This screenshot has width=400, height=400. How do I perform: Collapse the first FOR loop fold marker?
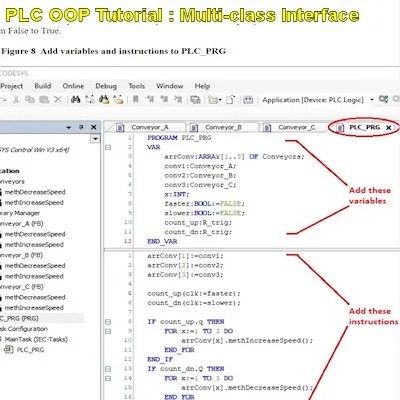[108, 331]
